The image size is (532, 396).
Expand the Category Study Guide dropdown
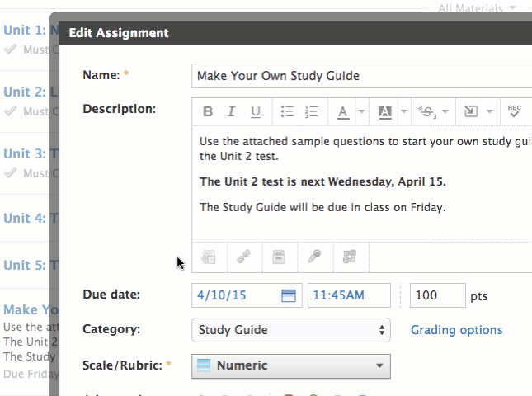(x=290, y=330)
